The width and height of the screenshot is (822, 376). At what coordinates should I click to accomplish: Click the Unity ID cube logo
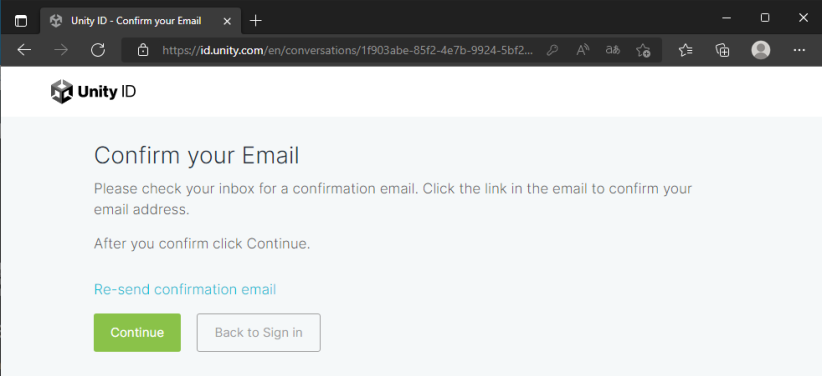coord(62,92)
